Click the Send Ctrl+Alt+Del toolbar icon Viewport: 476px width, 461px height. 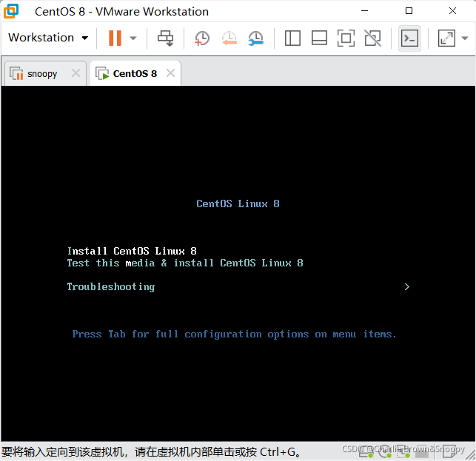(x=165, y=38)
